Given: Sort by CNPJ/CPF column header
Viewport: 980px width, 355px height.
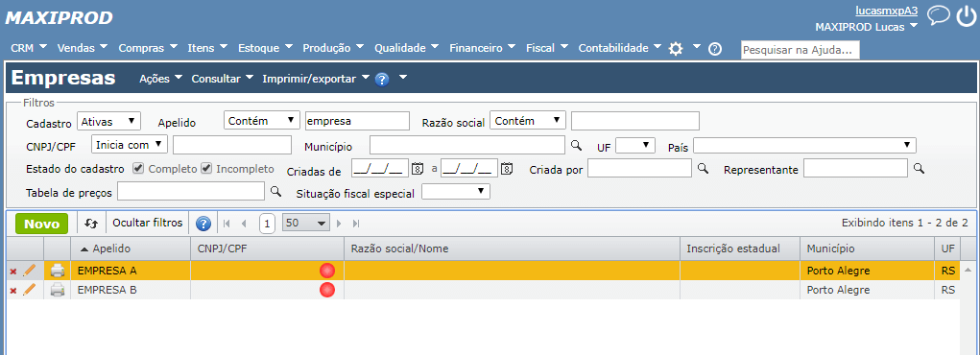Looking at the screenshot, I should pyautogui.click(x=267, y=248).
